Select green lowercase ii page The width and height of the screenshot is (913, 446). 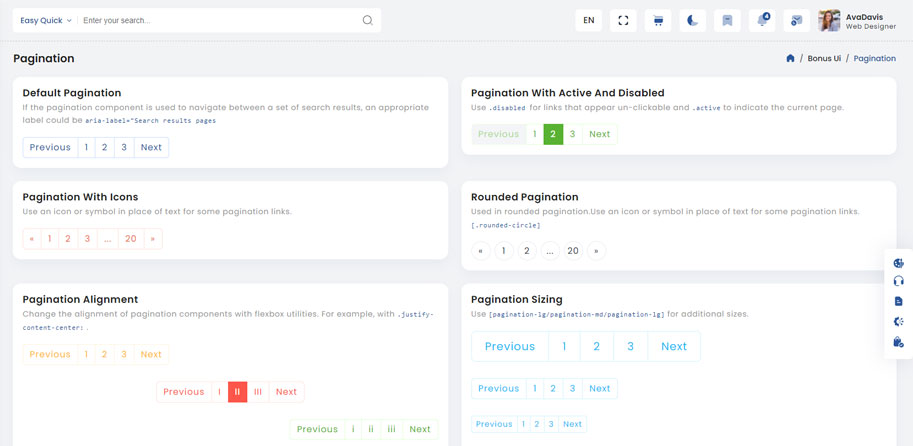[x=371, y=429]
